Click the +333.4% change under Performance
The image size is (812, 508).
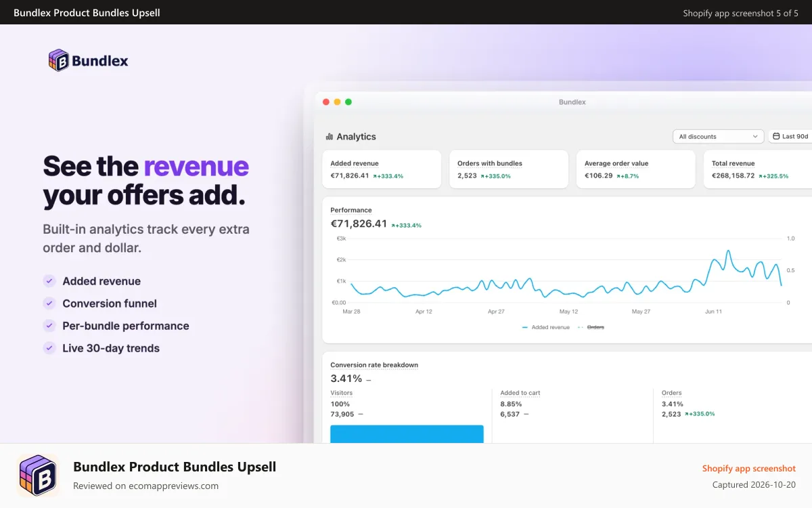pyautogui.click(x=407, y=225)
